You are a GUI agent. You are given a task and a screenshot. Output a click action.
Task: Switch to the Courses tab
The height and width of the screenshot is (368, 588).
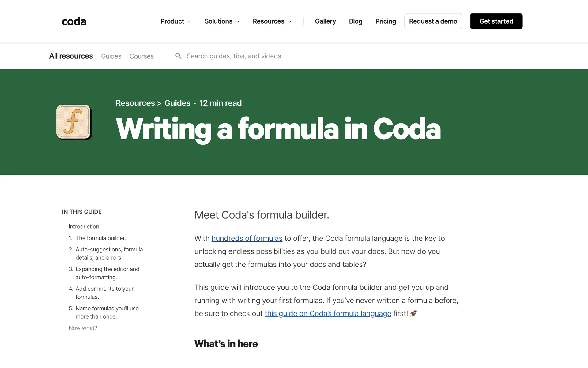coord(141,56)
